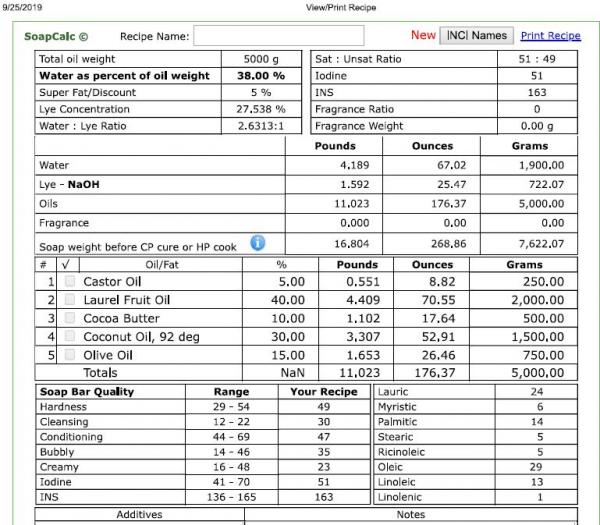
Task: Select the Total oil weight value 5000 g
Action: click(261, 59)
